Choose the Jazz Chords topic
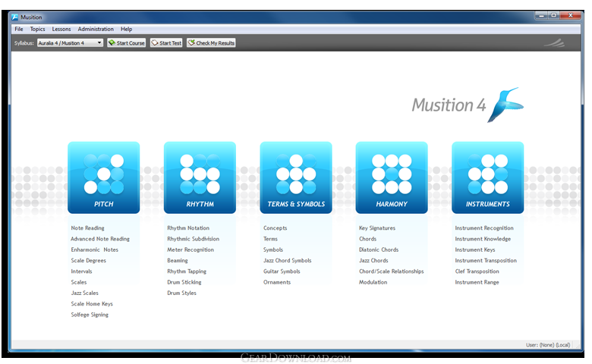 (373, 261)
